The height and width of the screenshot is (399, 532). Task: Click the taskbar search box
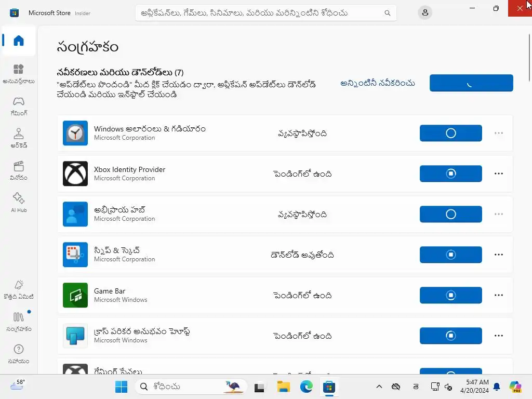click(191, 387)
